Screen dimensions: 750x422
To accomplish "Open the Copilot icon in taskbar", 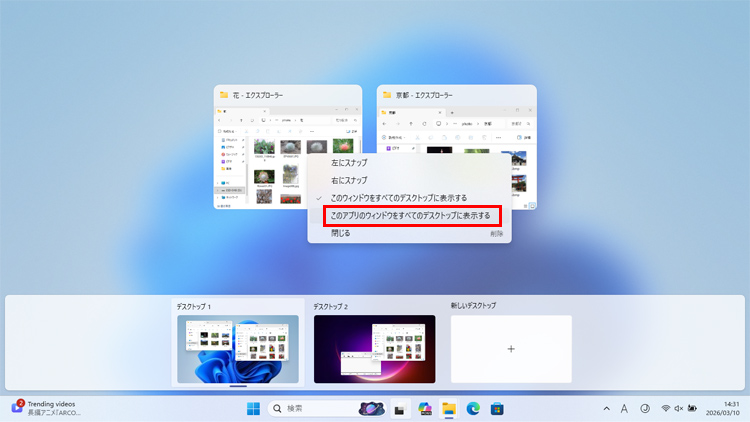I will click(x=425, y=409).
